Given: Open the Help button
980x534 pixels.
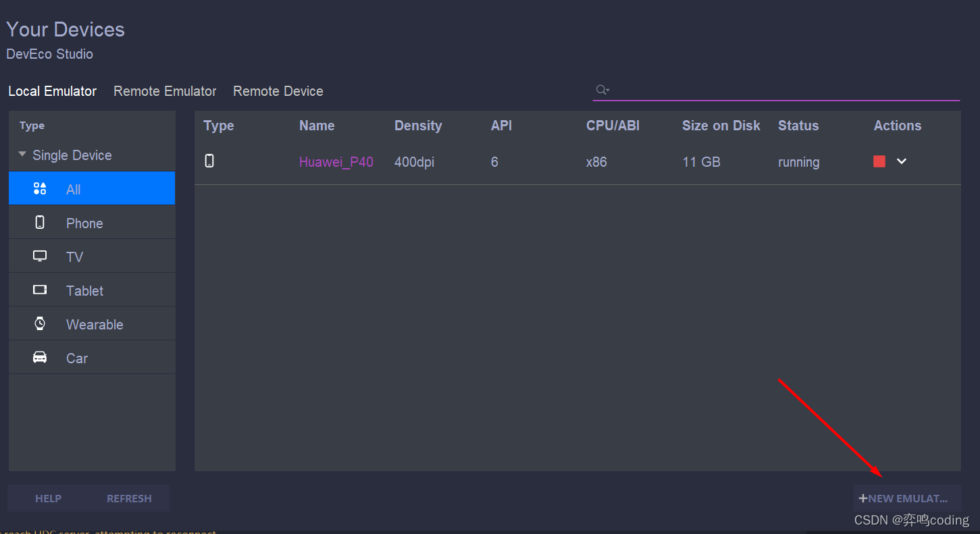Looking at the screenshot, I should click(x=48, y=498).
